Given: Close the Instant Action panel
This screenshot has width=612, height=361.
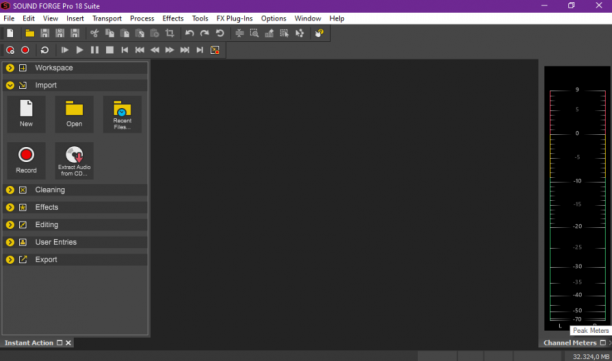Looking at the screenshot, I should pyautogui.click(x=68, y=343).
